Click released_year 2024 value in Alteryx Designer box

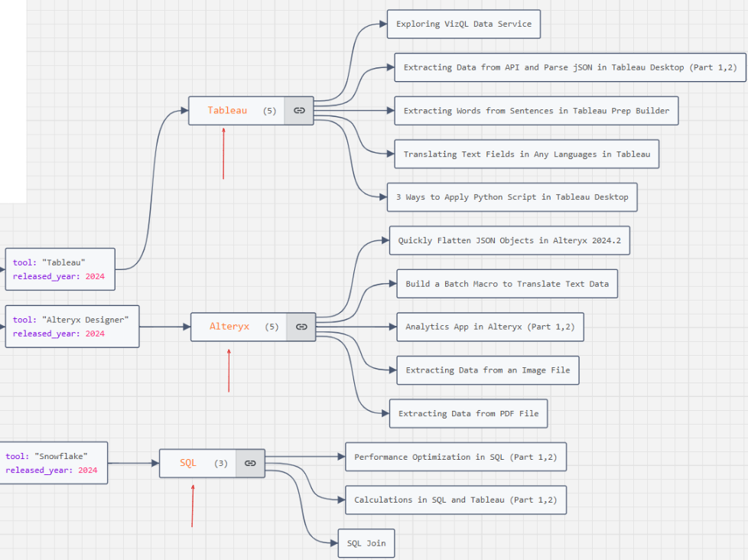(x=95, y=334)
